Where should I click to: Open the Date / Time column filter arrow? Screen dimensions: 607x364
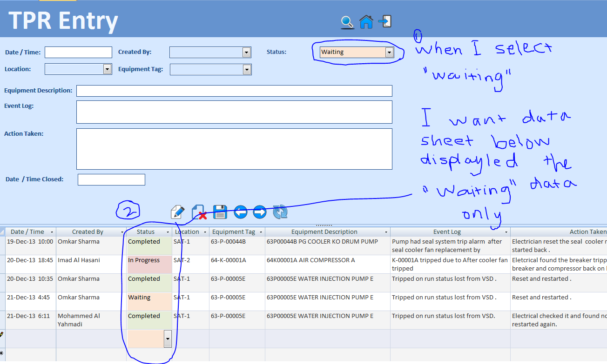click(52, 232)
